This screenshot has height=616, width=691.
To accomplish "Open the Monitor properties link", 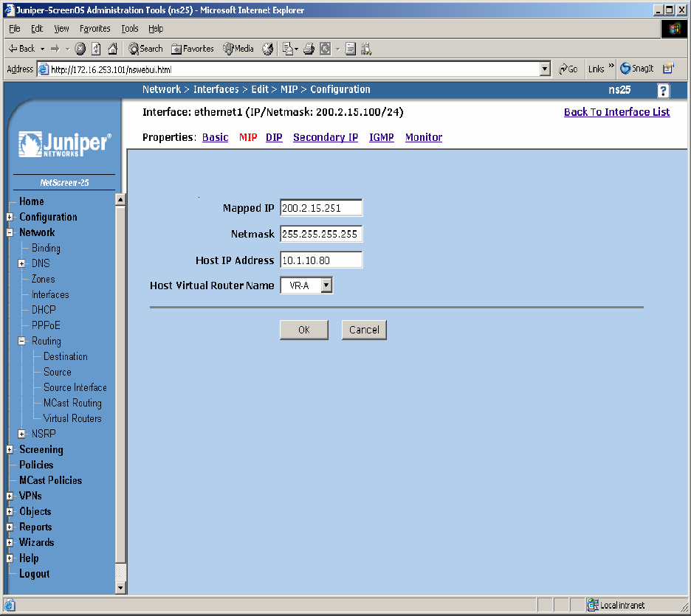I will pyautogui.click(x=424, y=137).
